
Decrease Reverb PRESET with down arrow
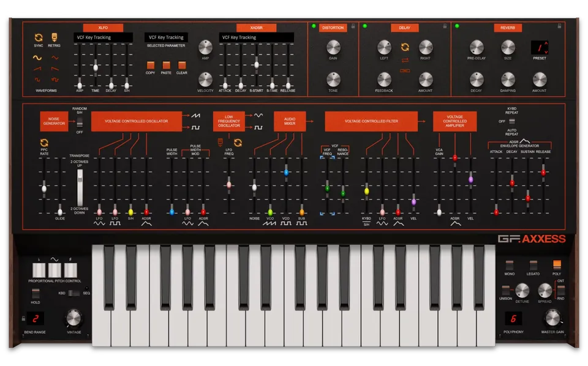tap(546, 51)
